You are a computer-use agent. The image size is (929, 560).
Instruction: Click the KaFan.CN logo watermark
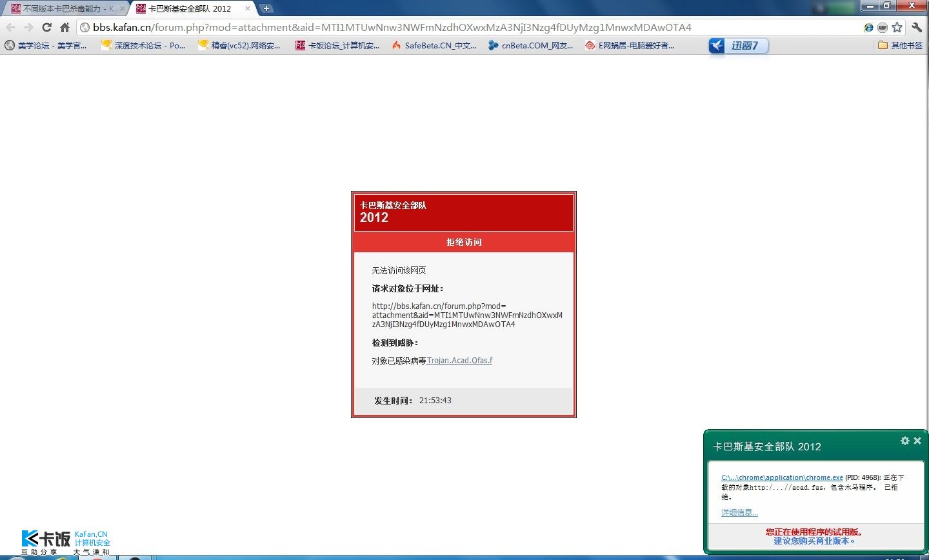[66, 542]
